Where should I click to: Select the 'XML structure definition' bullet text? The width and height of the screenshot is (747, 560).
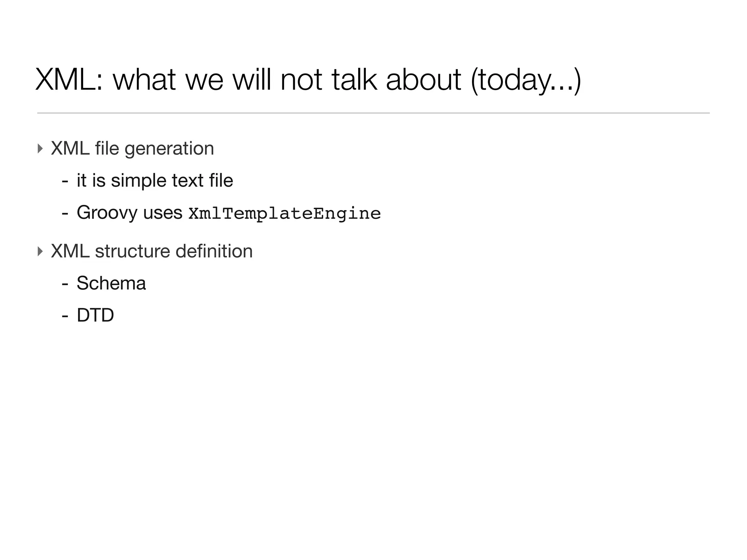(x=152, y=251)
